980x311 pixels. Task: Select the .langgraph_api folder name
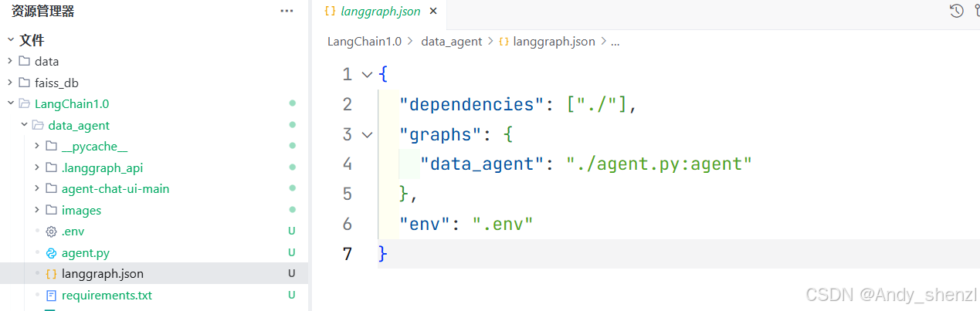102,167
